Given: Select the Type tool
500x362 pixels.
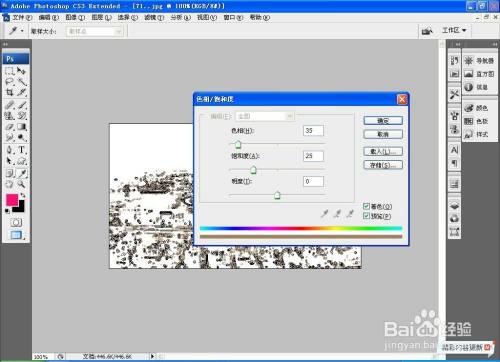Looking at the screenshot, I should (x=22, y=150).
